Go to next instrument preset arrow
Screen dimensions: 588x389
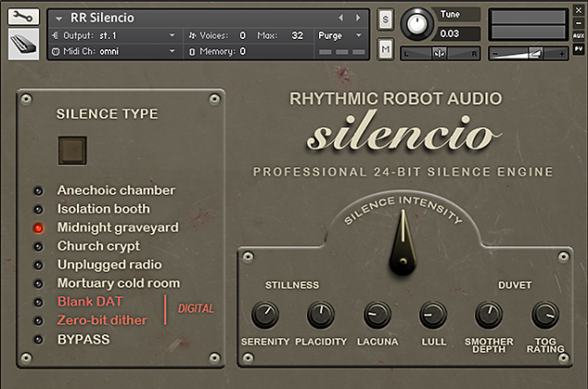(x=358, y=18)
